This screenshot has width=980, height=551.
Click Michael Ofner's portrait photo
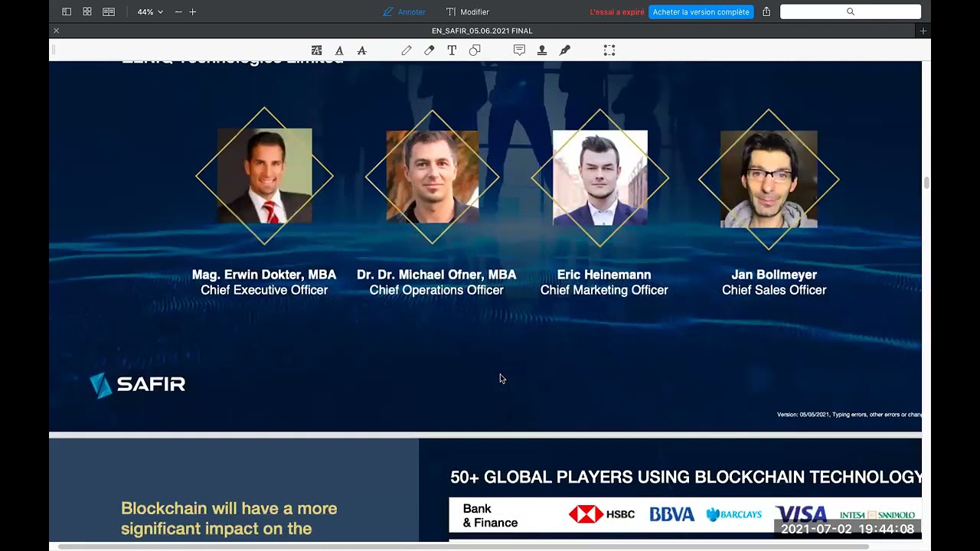click(x=433, y=177)
